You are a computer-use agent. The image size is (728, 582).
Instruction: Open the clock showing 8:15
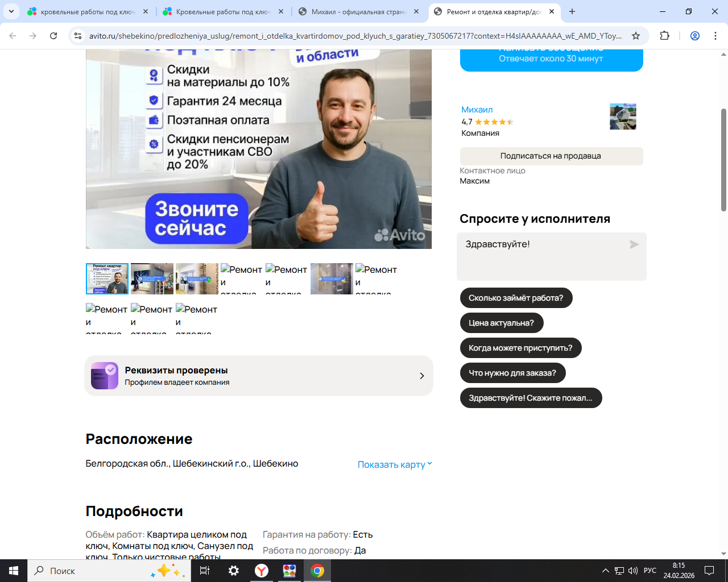click(x=679, y=571)
